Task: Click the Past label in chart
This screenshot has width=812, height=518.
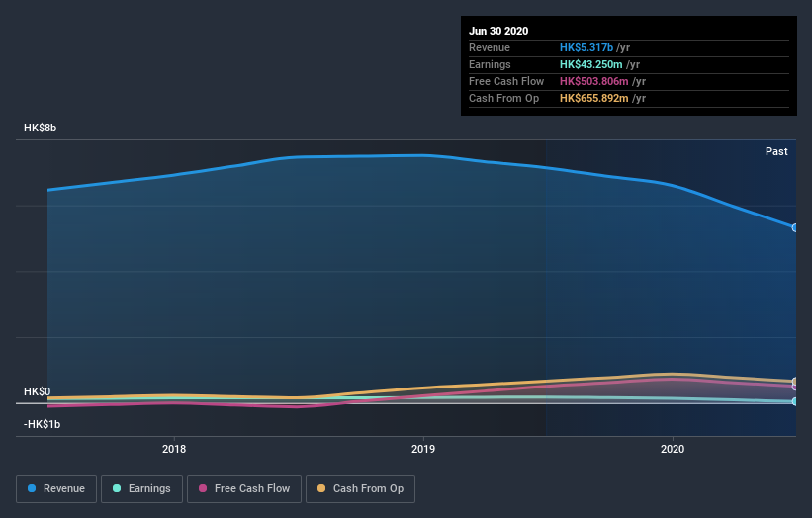Action: pyautogui.click(x=776, y=151)
